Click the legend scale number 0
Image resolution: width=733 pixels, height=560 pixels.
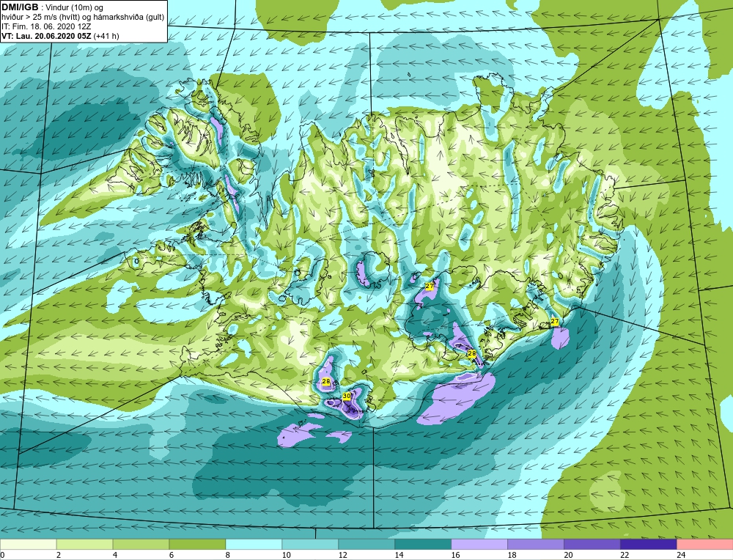pyautogui.click(x=2, y=555)
